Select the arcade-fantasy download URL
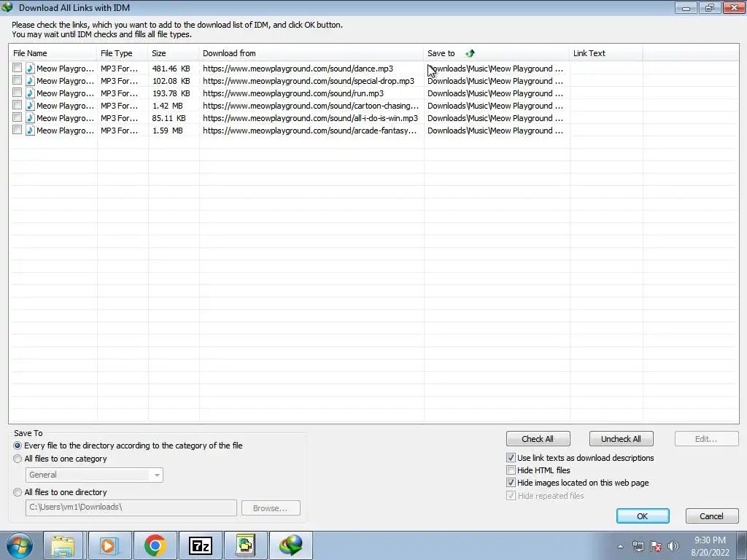This screenshot has height=560, width=747. [309, 131]
